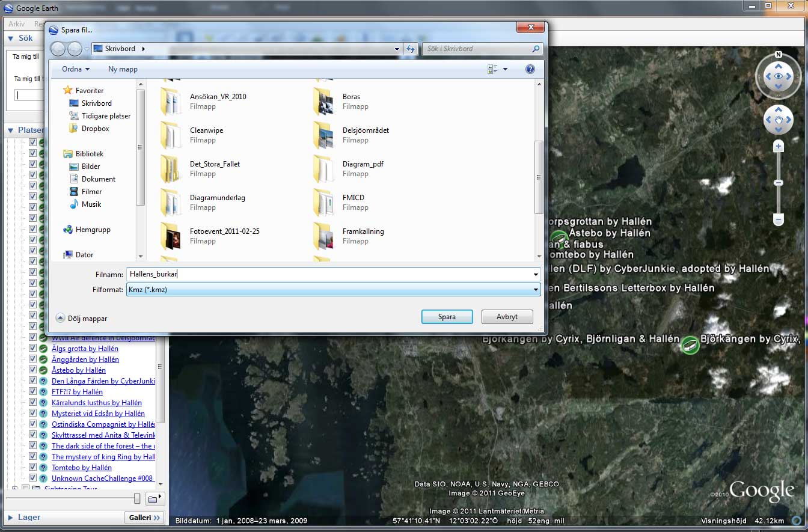
Task: Click the refresh icon next to address bar
Action: [x=411, y=49]
